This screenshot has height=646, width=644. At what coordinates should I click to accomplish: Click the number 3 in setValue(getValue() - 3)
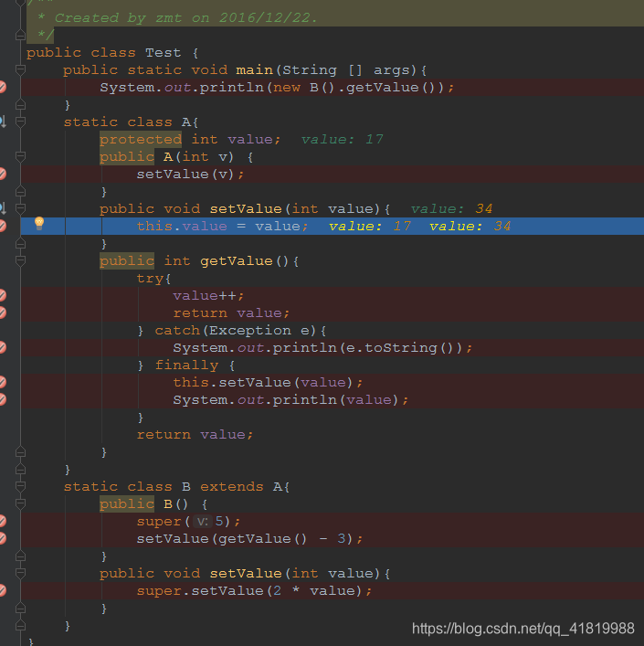click(342, 538)
